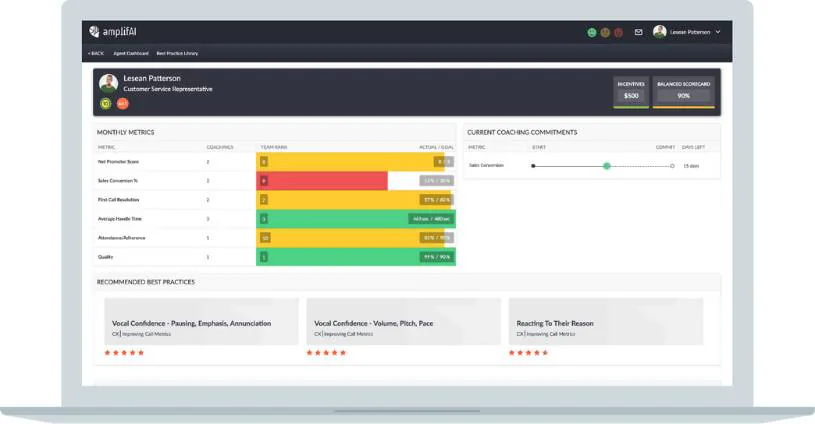Image resolution: width=815 pixels, height=424 pixels.
Task: Open the Balanced Scorecard 90% tile
Action: tap(683, 92)
